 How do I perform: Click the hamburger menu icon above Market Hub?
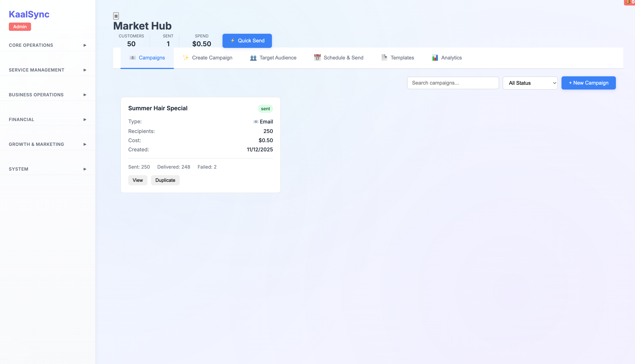pyautogui.click(x=116, y=16)
